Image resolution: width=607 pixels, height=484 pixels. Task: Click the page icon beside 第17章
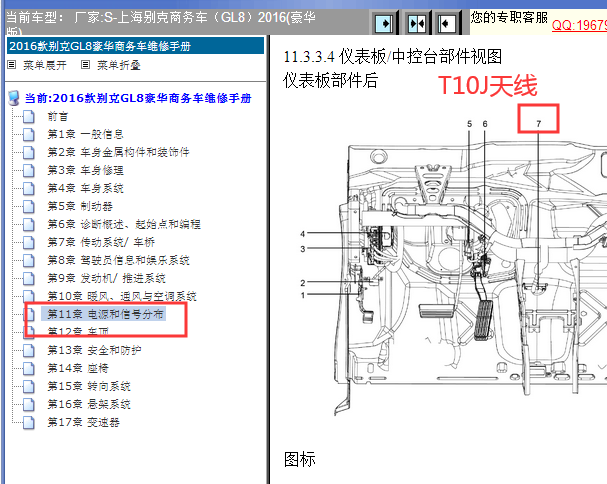[x=29, y=422]
